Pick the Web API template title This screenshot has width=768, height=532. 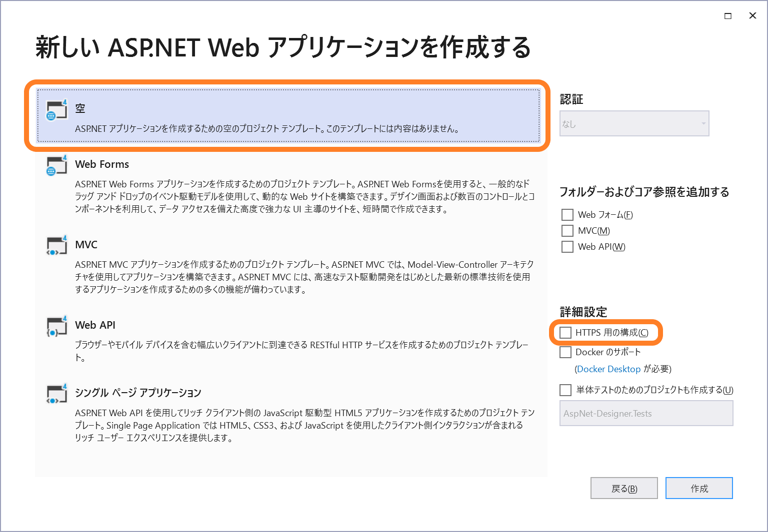95,325
